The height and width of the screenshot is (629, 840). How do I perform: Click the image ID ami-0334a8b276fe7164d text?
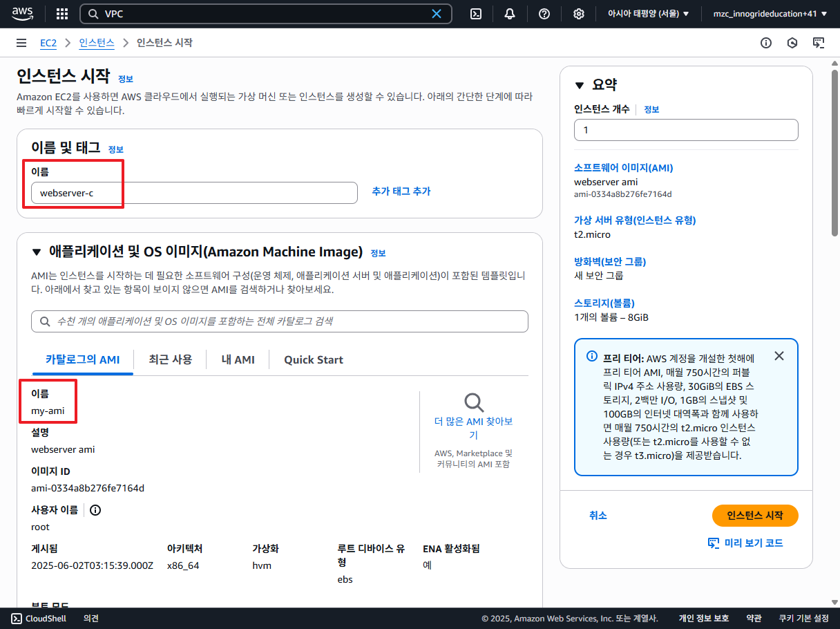(x=88, y=488)
